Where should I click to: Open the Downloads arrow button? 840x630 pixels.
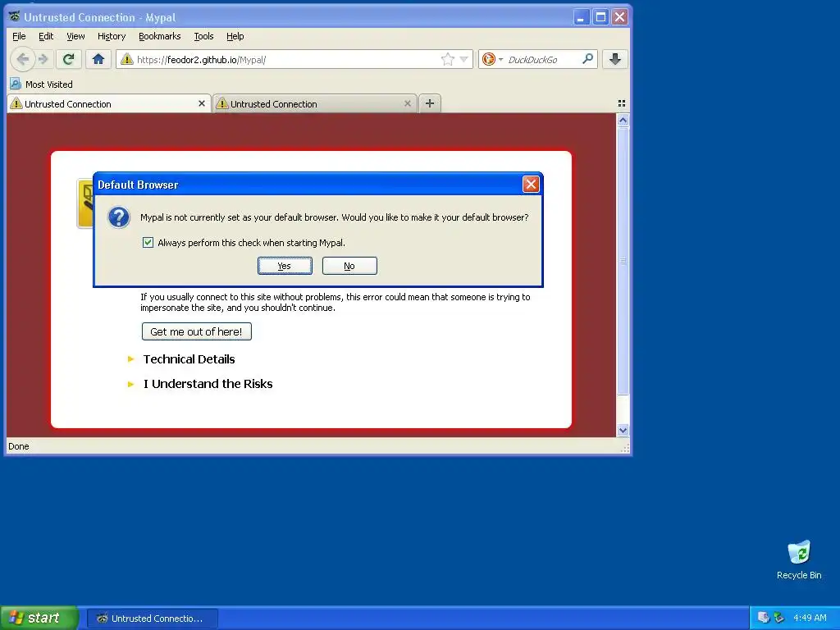[615, 59]
